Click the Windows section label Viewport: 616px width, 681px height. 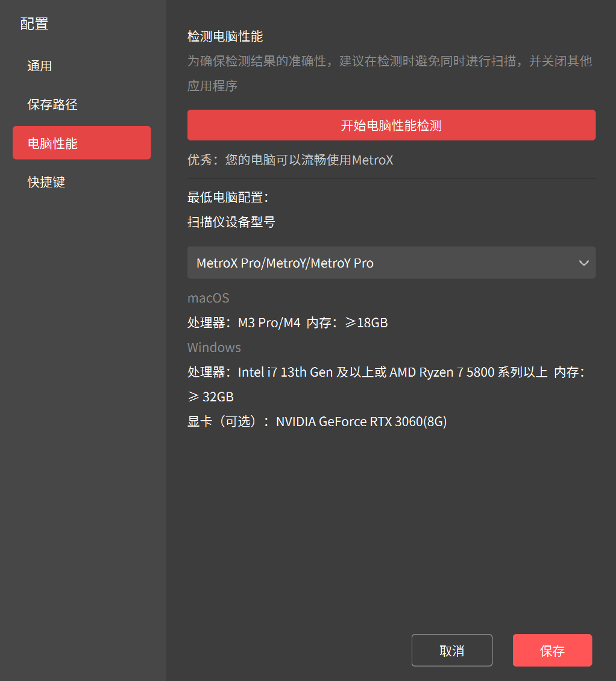(214, 348)
